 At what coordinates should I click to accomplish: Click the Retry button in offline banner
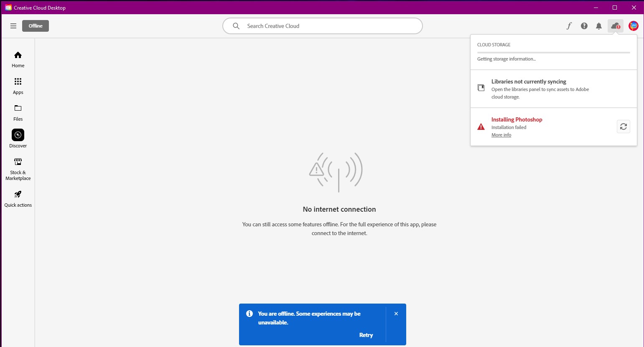[x=366, y=335]
